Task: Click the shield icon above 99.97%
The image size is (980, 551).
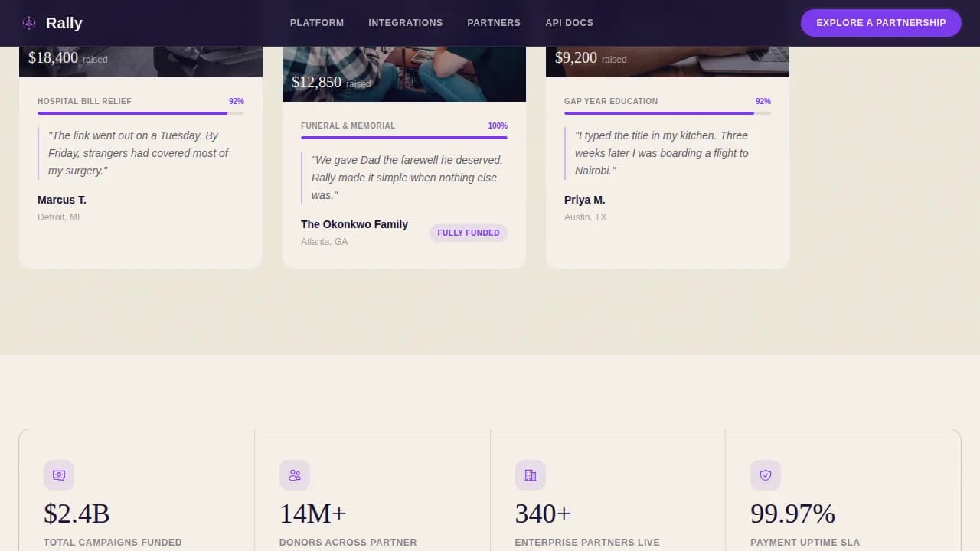Action: [766, 475]
